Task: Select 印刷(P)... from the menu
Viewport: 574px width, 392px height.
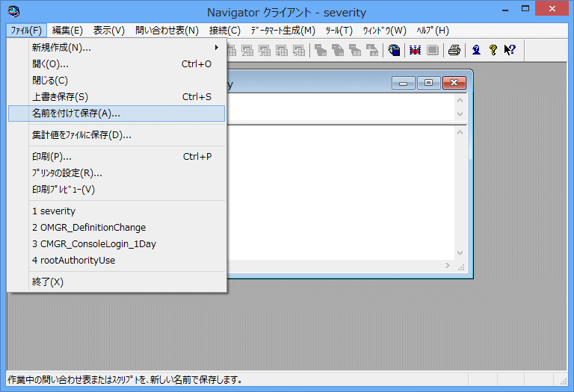Action: coord(117,157)
